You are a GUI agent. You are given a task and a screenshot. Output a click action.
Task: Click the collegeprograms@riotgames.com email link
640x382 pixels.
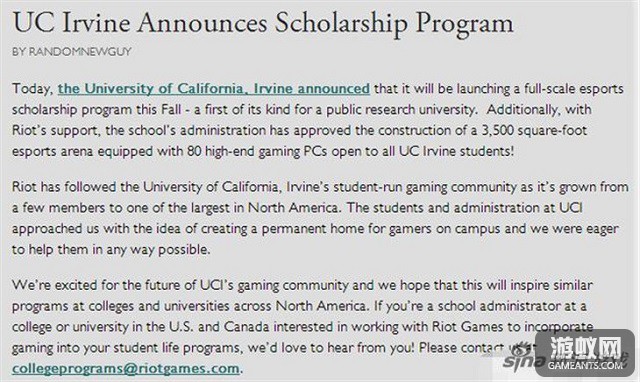click(x=126, y=369)
